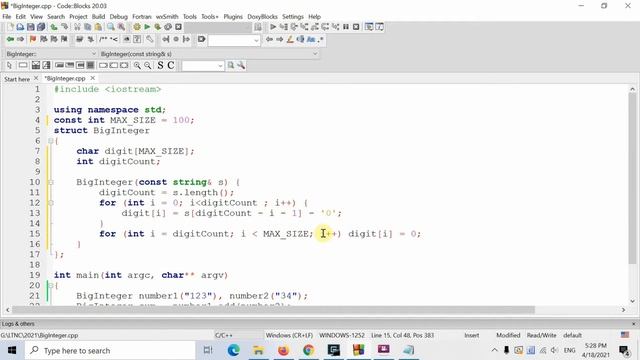The image size is (640, 360).
Task: Open Google Chrome from the taskbar
Action: point(309,350)
